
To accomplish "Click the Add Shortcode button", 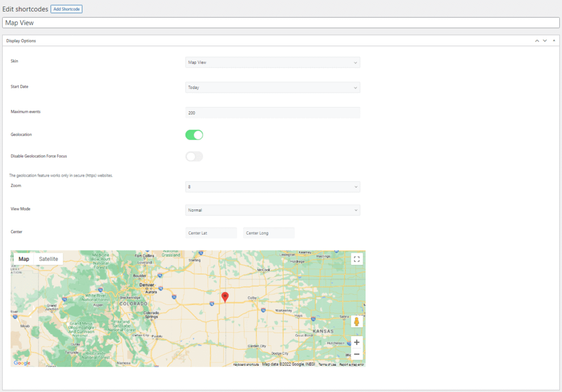I will pyautogui.click(x=66, y=9).
